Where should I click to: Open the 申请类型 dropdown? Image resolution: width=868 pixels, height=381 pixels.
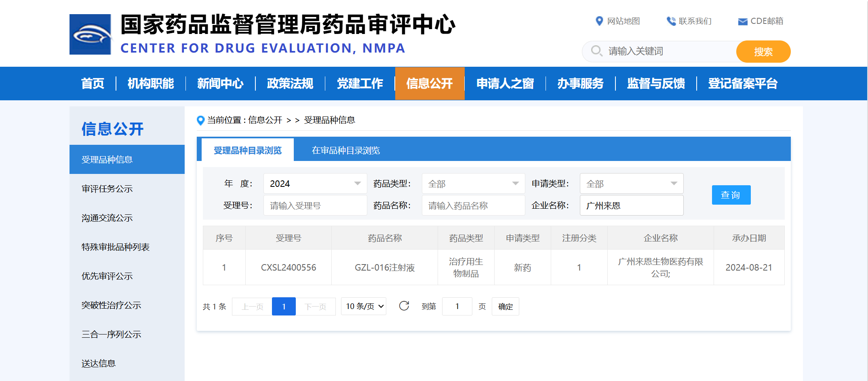coord(632,184)
